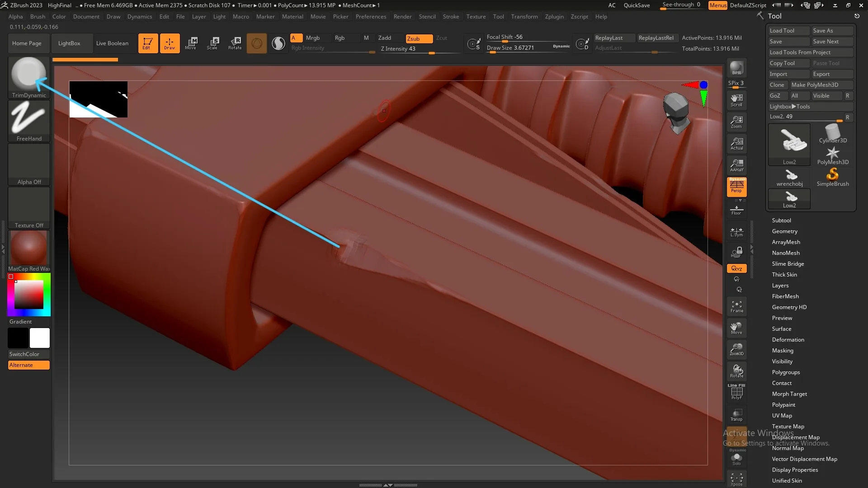Open the MatCap Red Wax material picker
This screenshot has width=868, height=488.
(x=29, y=251)
